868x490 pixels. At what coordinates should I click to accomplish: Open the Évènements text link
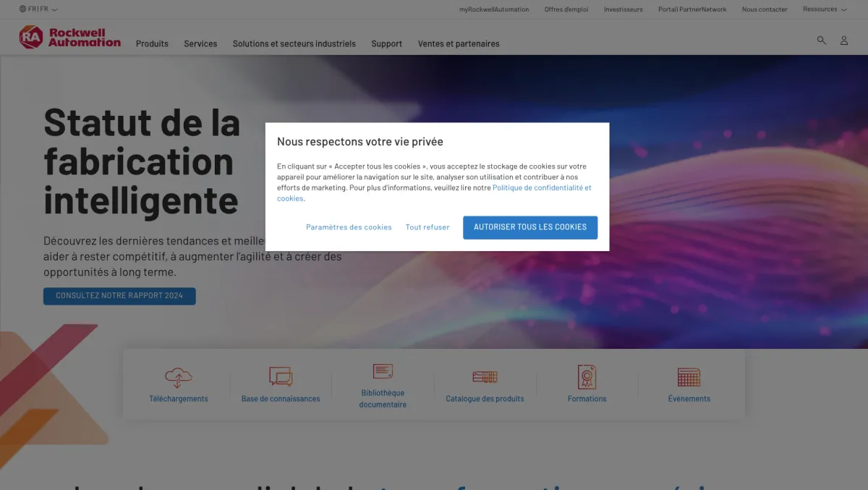coord(689,399)
